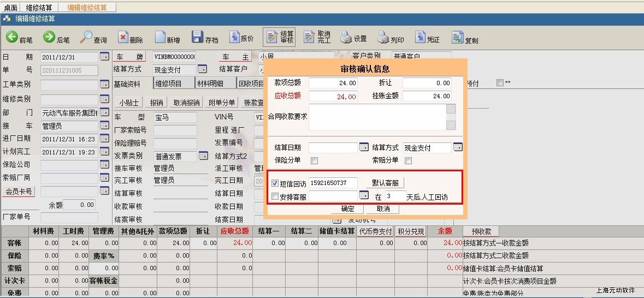
Task: Click the 后笔 next record icon
Action: [x=49, y=37]
